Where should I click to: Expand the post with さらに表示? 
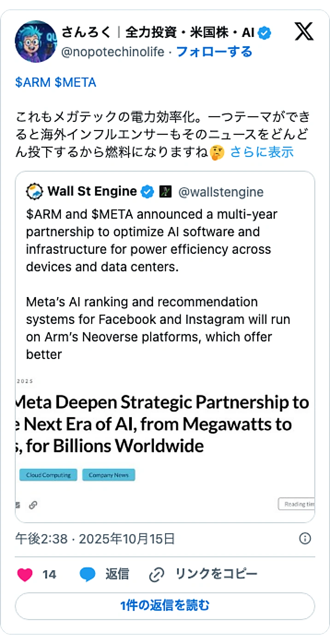click(x=261, y=152)
